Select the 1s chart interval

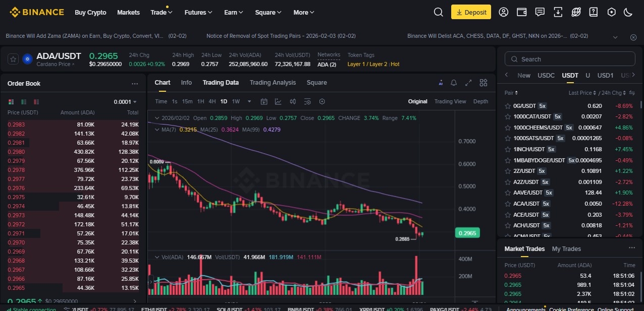pos(175,101)
